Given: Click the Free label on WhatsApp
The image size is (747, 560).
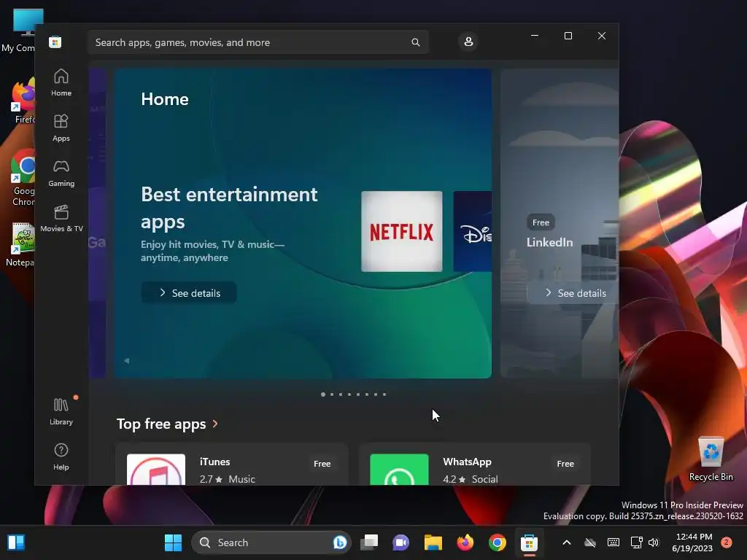Looking at the screenshot, I should point(565,463).
